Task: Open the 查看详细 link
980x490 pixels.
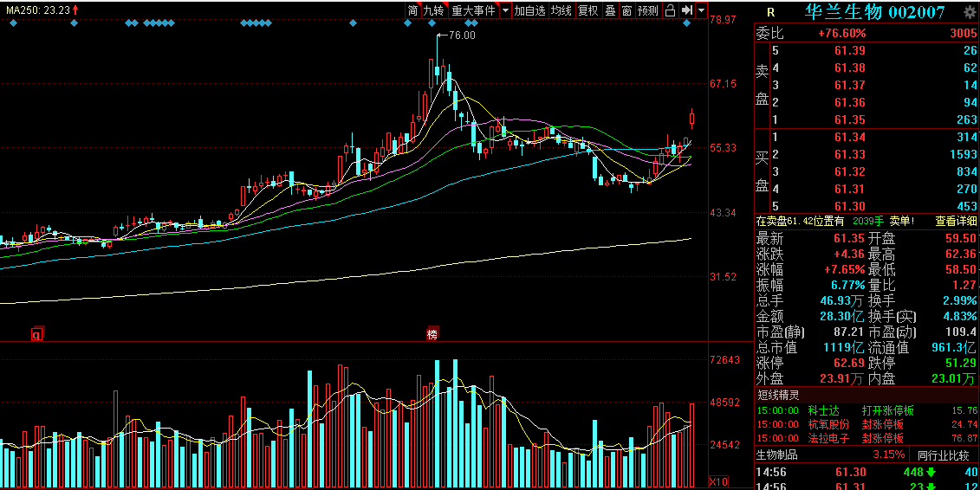Action: (956, 221)
